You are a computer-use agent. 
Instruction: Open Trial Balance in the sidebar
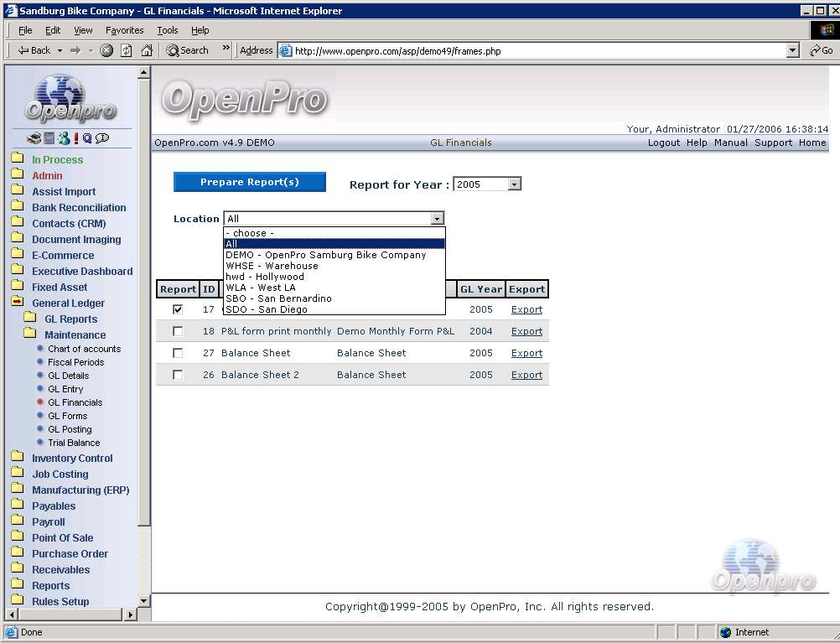click(x=74, y=443)
